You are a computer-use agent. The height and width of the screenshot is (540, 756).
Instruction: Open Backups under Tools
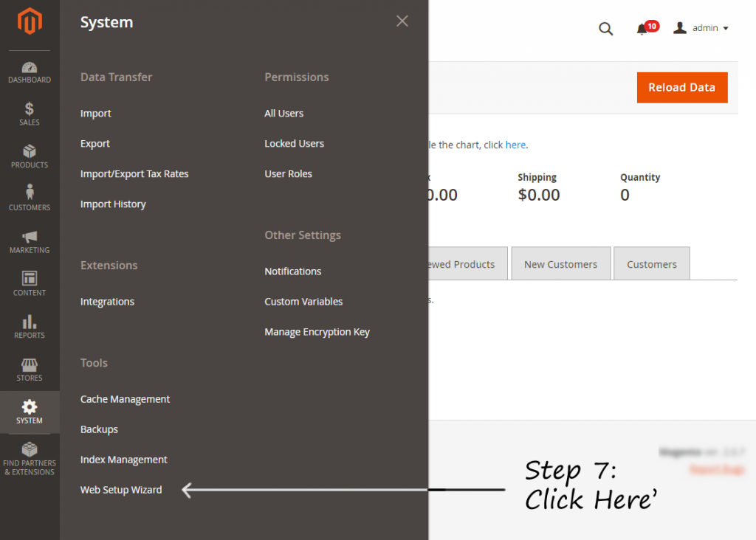99,429
